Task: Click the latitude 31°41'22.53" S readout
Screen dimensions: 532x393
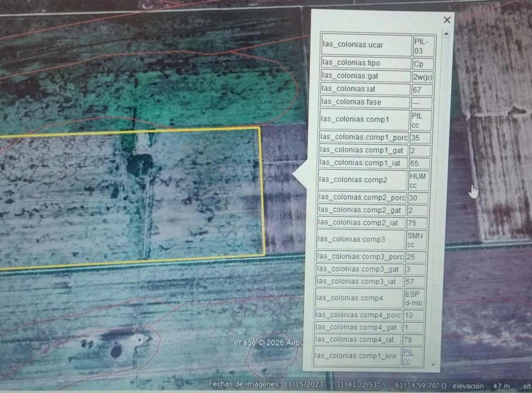Action: (361, 384)
